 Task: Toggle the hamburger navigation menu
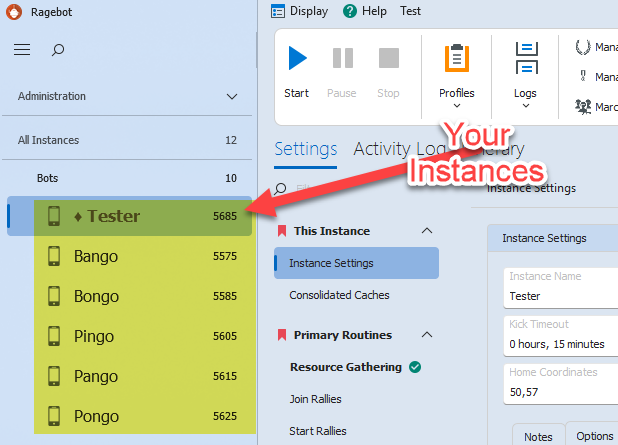click(22, 49)
